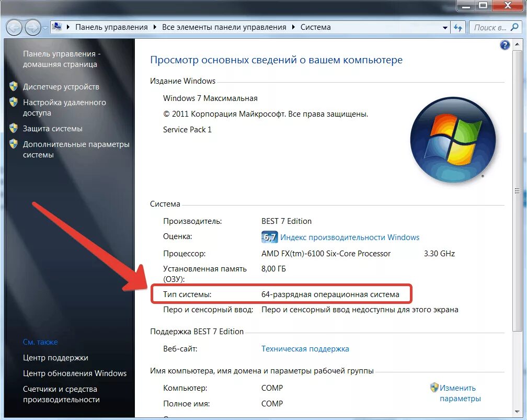Viewport: 527px width, 420px height.
Task: Click 64-разрядная операционная система text
Action: pyautogui.click(x=330, y=294)
